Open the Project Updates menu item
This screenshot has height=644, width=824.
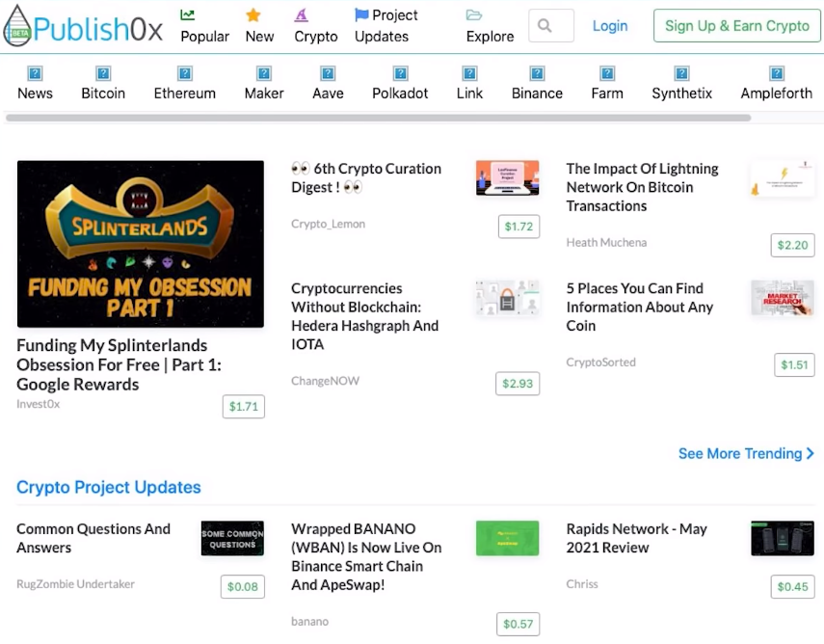tap(386, 26)
